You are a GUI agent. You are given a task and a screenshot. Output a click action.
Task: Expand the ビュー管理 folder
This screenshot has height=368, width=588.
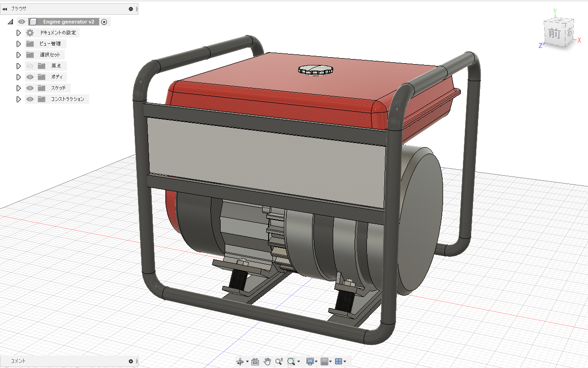[x=19, y=44]
